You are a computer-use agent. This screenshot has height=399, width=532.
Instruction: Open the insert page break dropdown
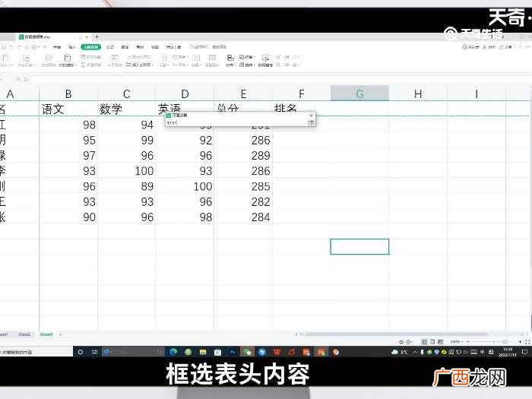pyautogui.click(x=140, y=65)
